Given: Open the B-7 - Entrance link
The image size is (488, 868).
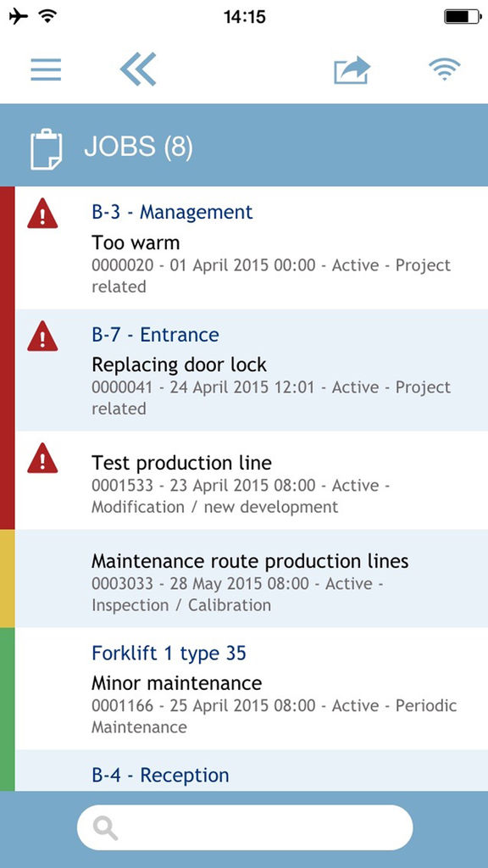Looking at the screenshot, I should point(156,335).
